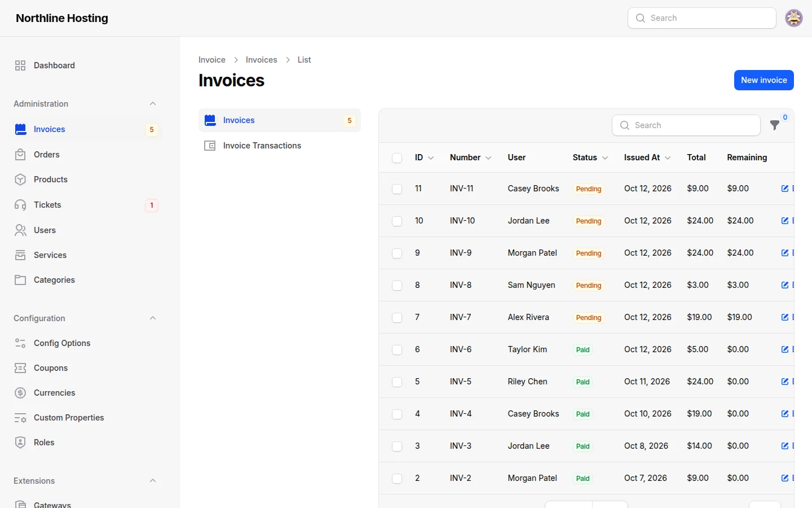Viewport: 812px width, 508px height.
Task: Click the Services icon in sidebar
Action: 20,255
